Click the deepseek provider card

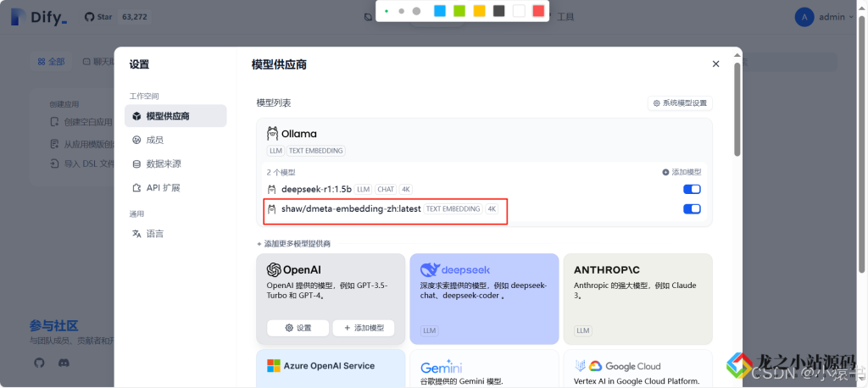click(x=484, y=299)
